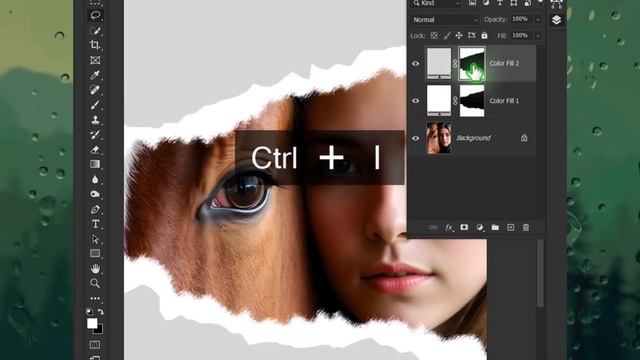Click the Opacity 100% value field
This screenshot has height=360, width=640.
[521, 19]
